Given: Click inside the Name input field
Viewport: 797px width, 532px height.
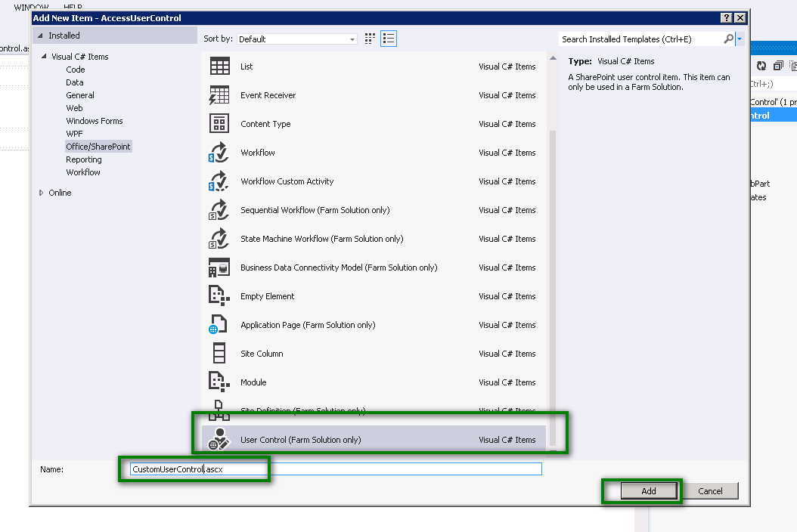Looking at the screenshot, I should tap(227, 469).
